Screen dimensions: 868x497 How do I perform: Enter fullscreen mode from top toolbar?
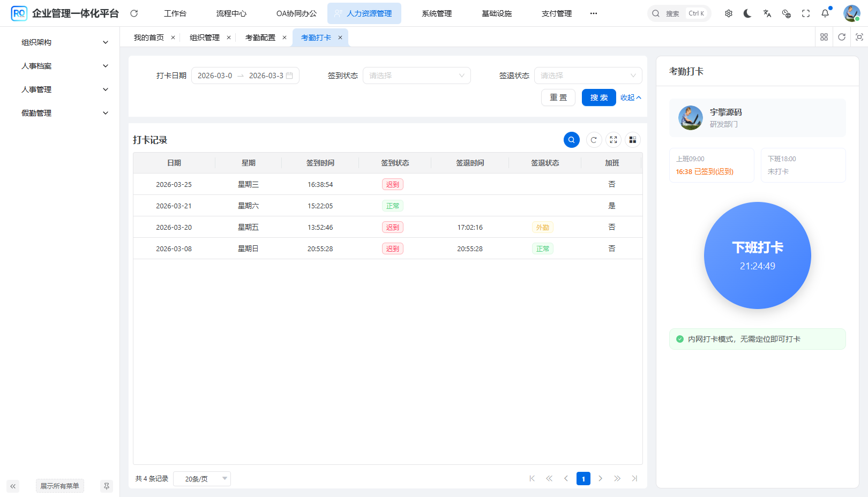coord(805,13)
